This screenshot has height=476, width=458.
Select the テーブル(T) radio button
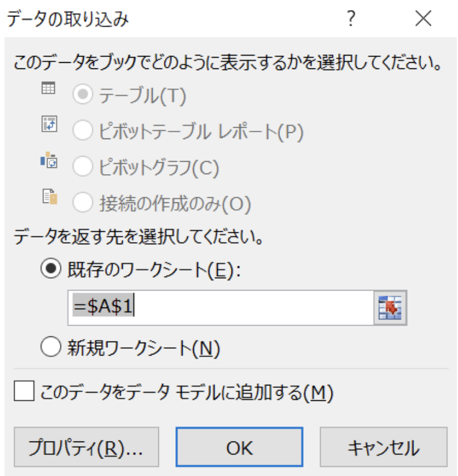click(x=84, y=97)
